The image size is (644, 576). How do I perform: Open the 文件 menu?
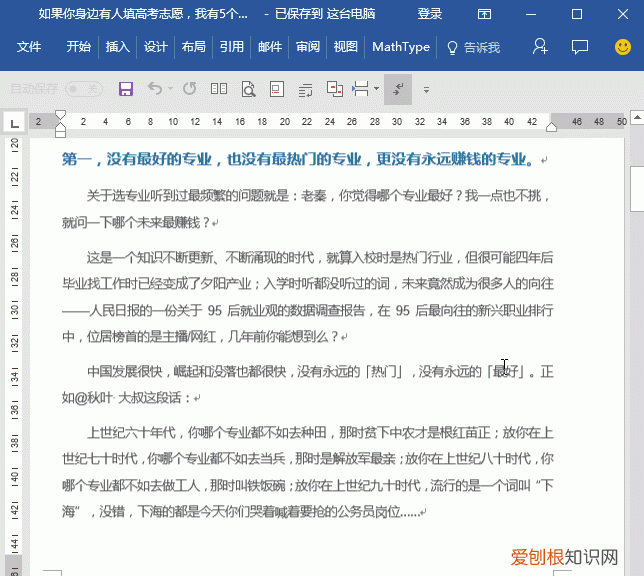point(29,47)
